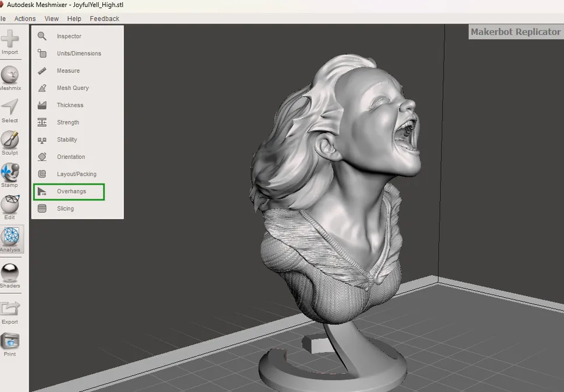Select the Strength option
The width and height of the screenshot is (564, 392).
pos(68,122)
